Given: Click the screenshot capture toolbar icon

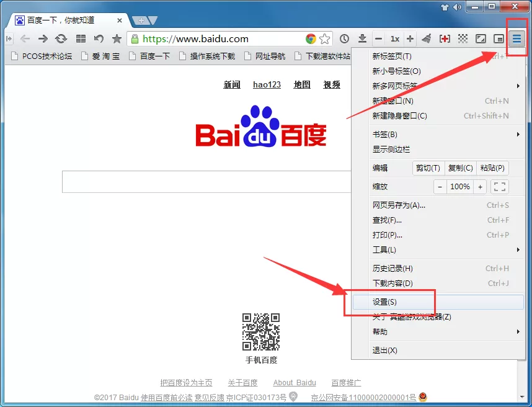Looking at the screenshot, I should 481,39.
